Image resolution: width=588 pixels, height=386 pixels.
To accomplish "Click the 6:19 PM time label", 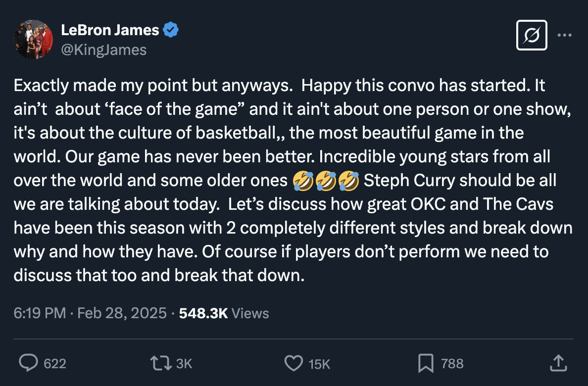I will coord(39,313).
